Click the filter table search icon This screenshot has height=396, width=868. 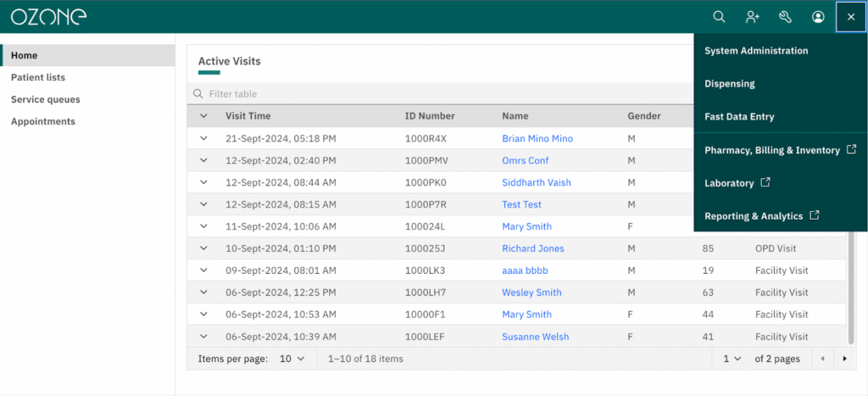click(x=198, y=94)
